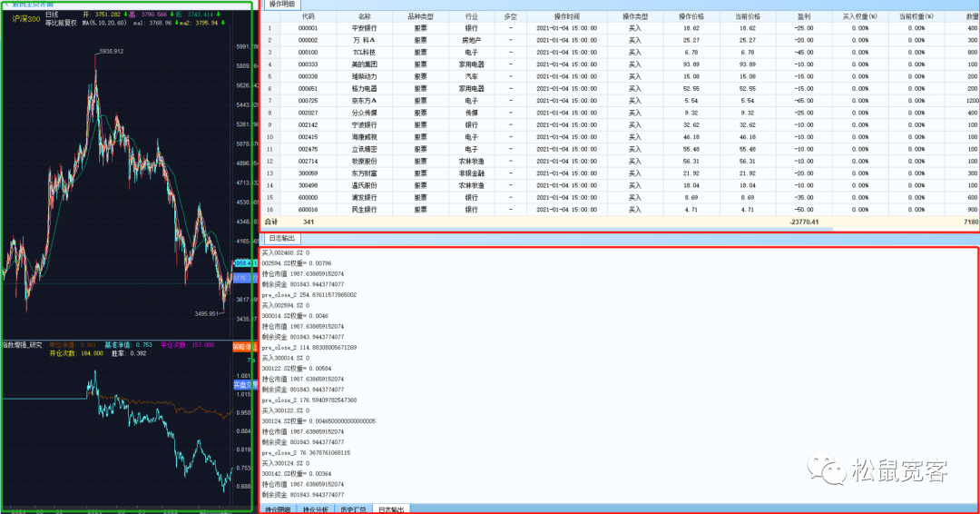The height and width of the screenshot is (514, 980).
Task: Open the 持仓分析 bottom tab
Action: (x=316, y=509)
